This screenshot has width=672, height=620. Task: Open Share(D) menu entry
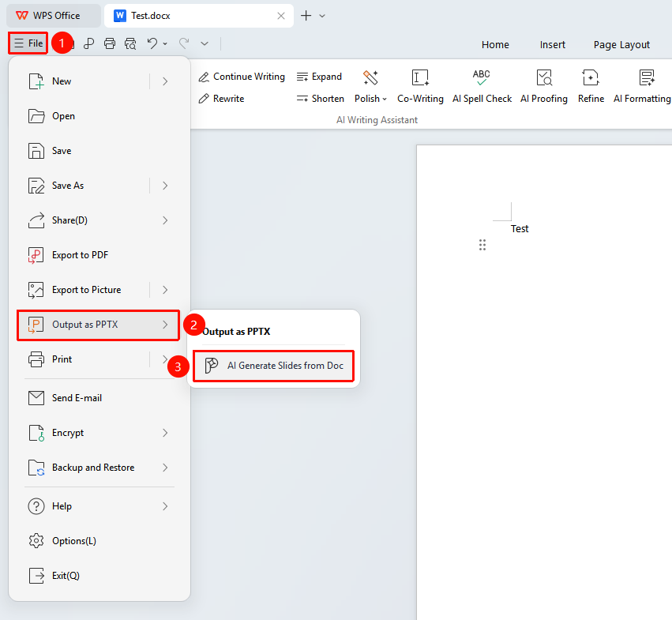pos(98,220)
